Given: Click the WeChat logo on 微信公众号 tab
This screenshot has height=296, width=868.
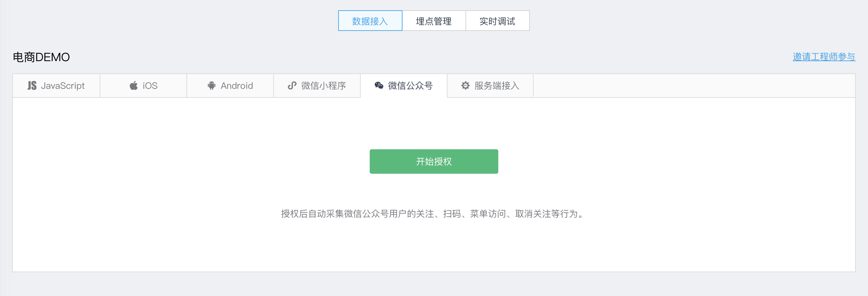Looking at the screenshot, I should point(379,86).
